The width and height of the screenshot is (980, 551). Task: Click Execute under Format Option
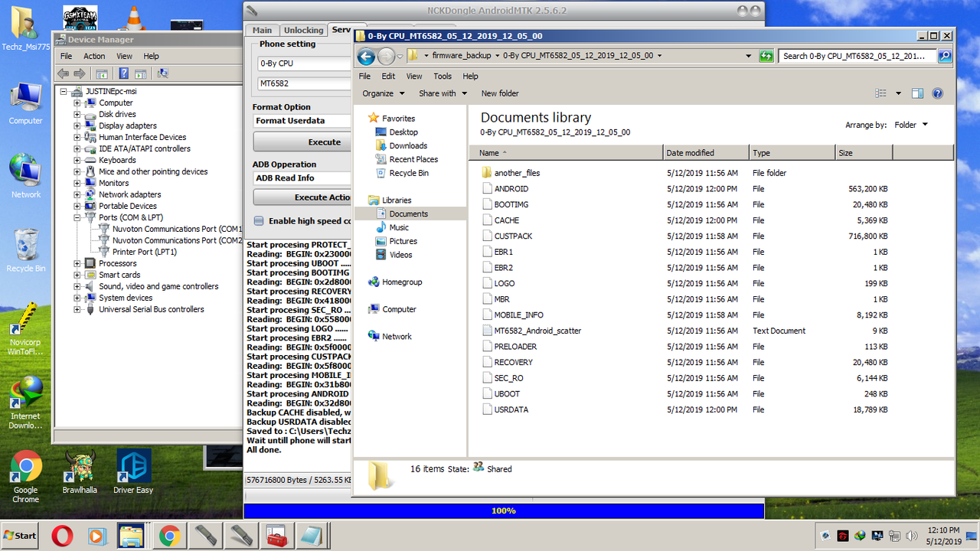pyautogui.click(x=303, y=142)
